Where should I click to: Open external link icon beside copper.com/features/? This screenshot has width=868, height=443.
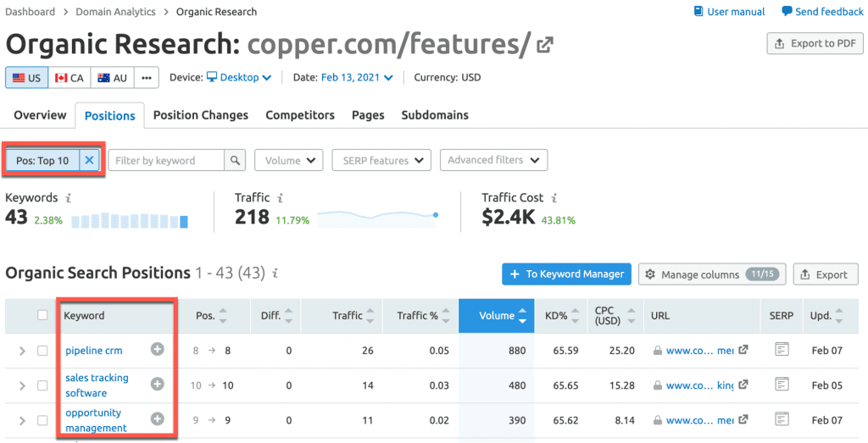click(545, 44)
